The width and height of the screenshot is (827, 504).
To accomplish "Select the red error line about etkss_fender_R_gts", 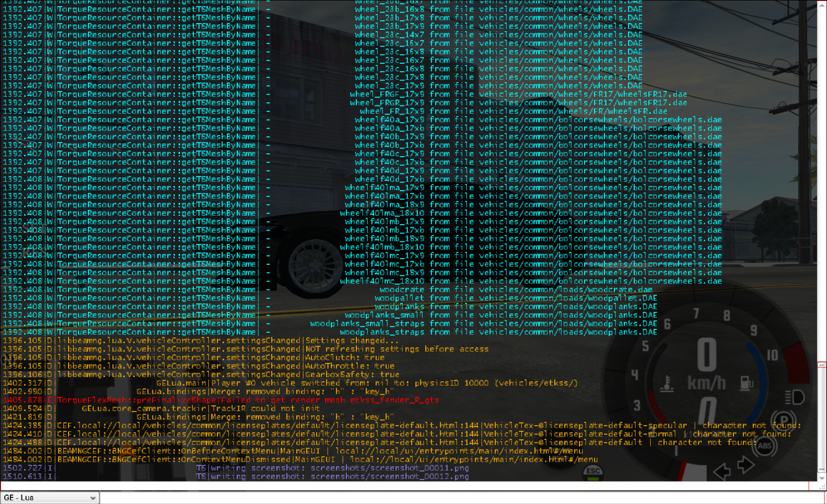I will tap(221, 400).
